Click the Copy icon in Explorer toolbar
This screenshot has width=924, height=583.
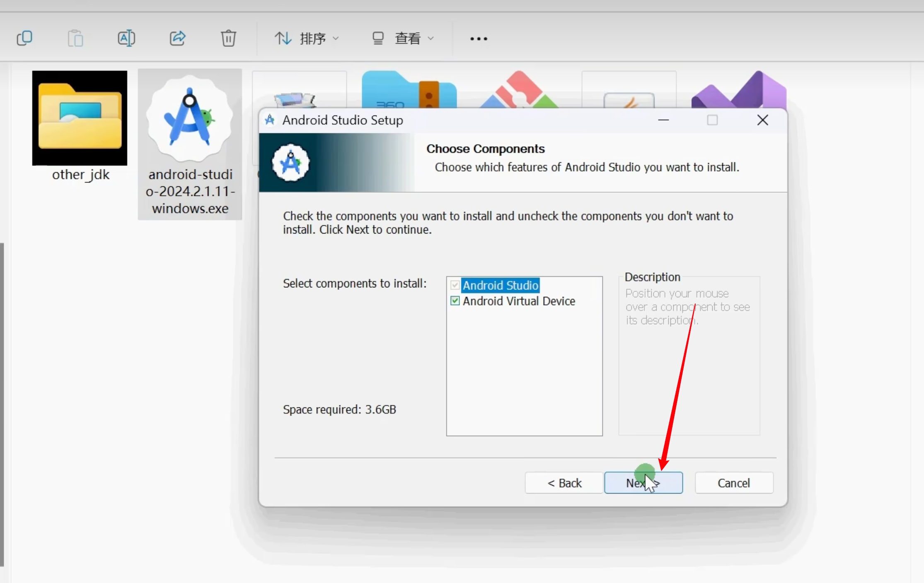pos(24,38)
